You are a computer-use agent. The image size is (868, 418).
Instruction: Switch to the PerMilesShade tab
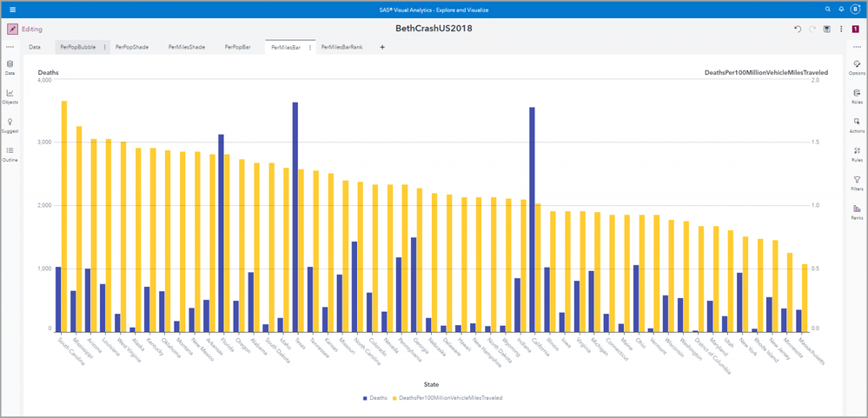187,48
